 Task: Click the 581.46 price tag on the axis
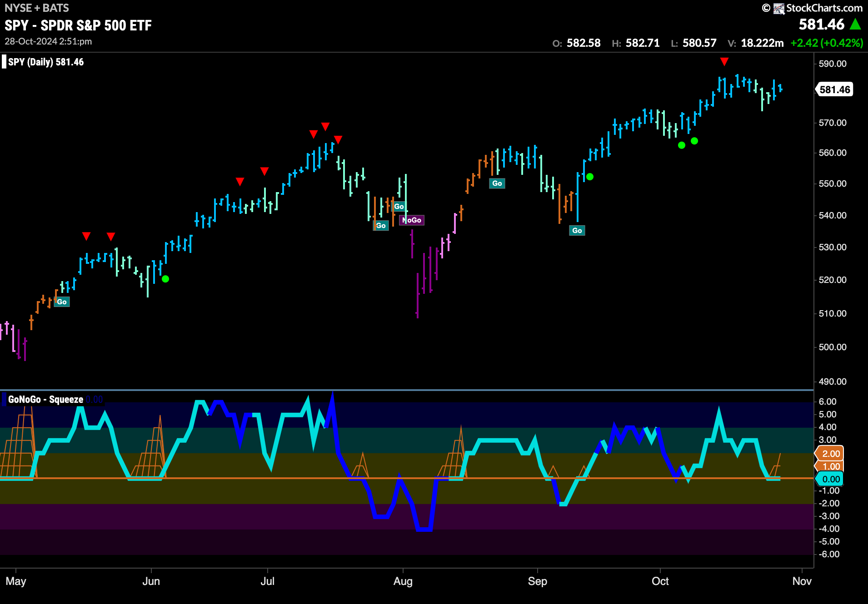(834, 89)
